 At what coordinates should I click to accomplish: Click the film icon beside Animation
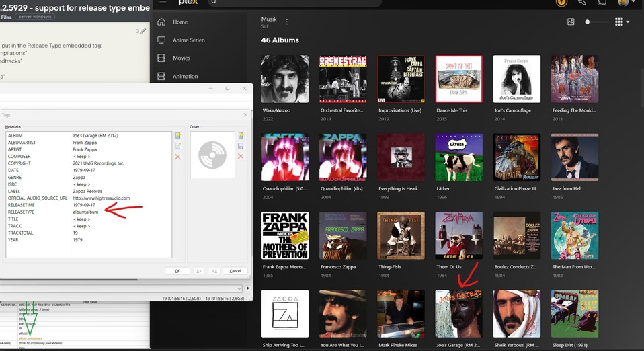(161, 76)
